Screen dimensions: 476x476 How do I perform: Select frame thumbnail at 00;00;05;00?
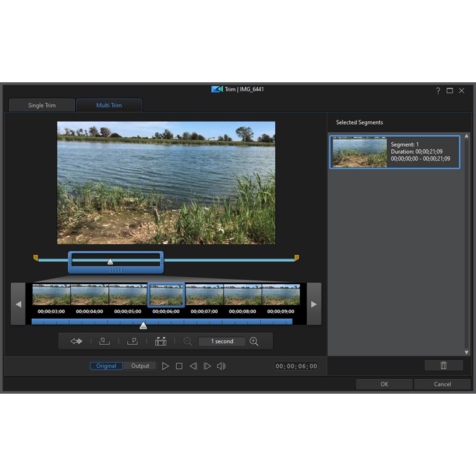pos(128,294)
